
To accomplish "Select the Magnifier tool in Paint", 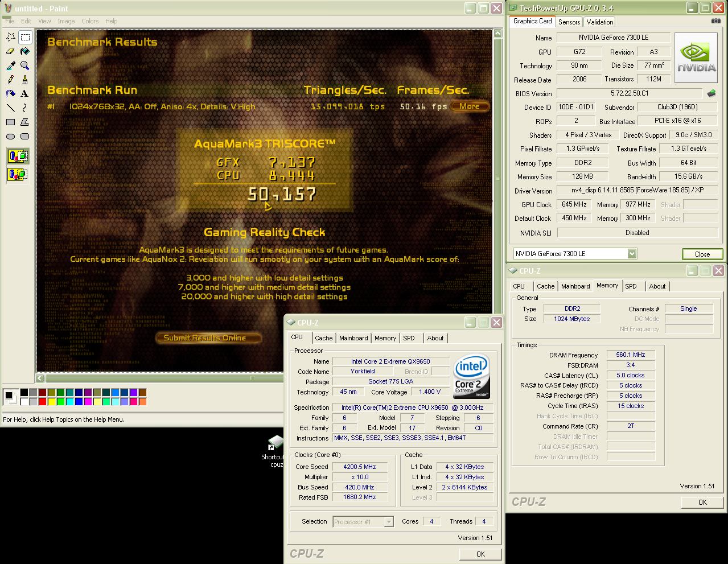I will coord(25,66).
